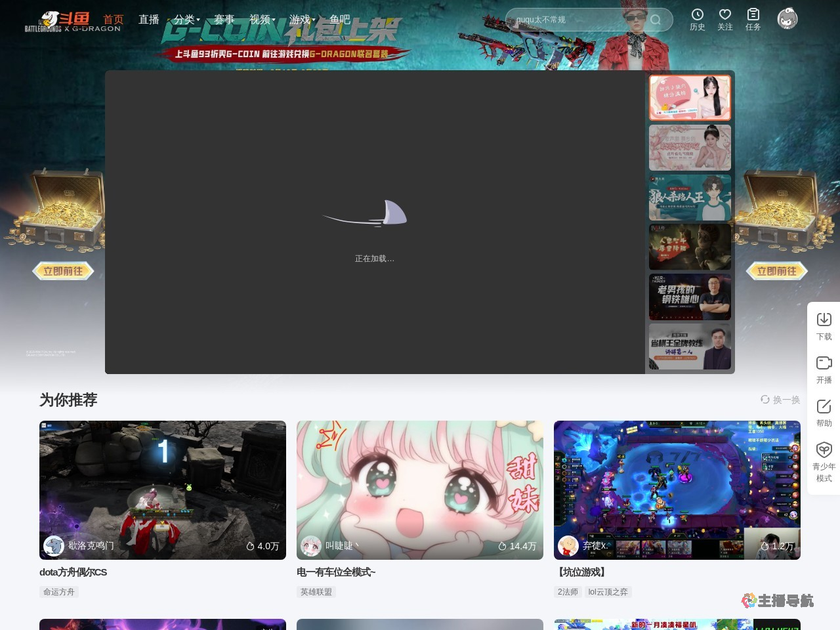Click 换一换 to refresh recommendations
Viewport: 840px width, 630px height.
coord(780,400)
